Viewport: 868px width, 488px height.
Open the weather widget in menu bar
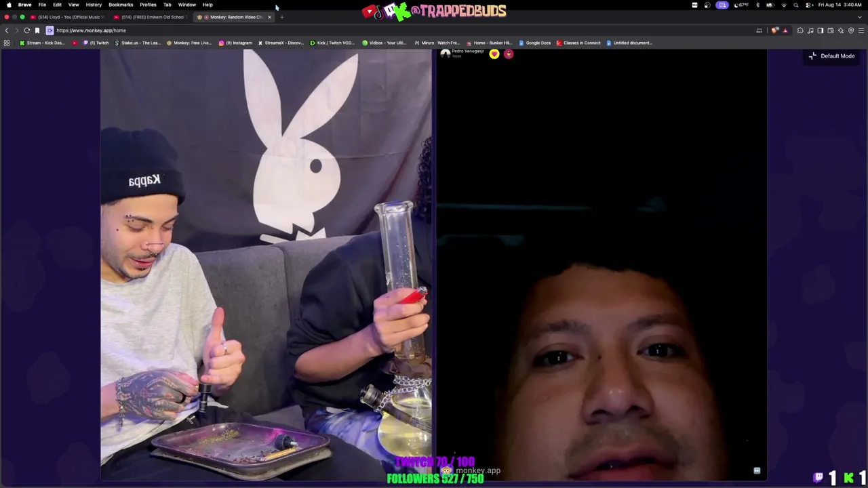tap(742, 5)
